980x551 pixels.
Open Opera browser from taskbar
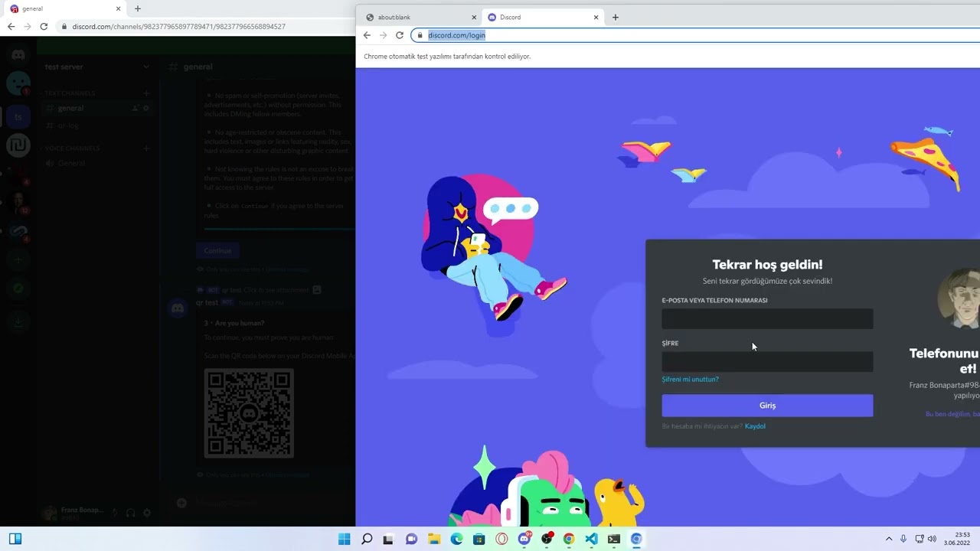point(501,539)
